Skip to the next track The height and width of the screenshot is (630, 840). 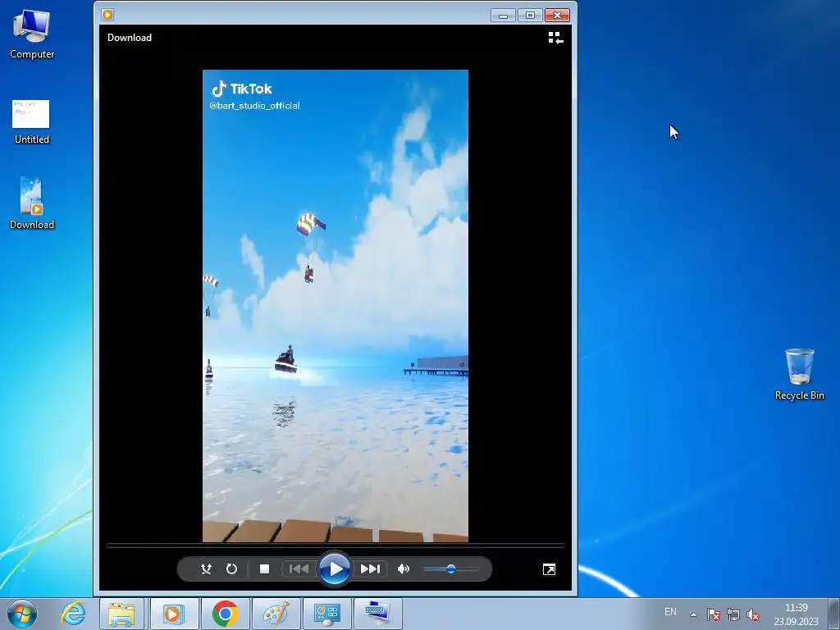370,569
